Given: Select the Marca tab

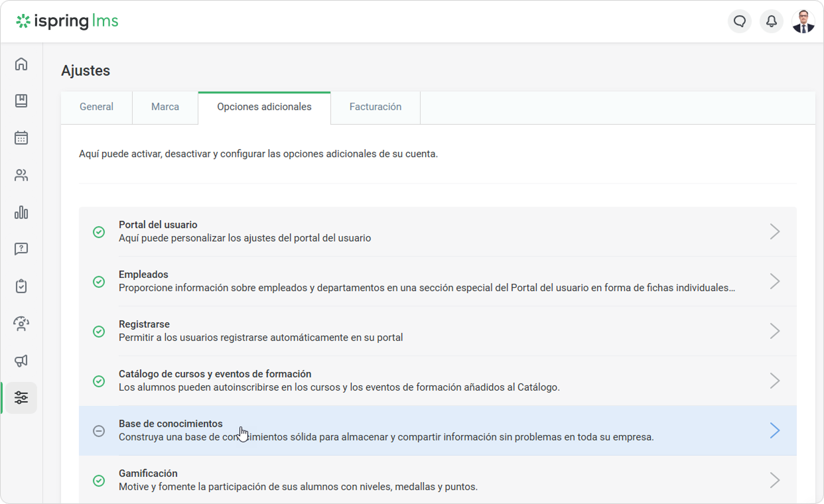Looking at the screenshot, I should 165,107.
